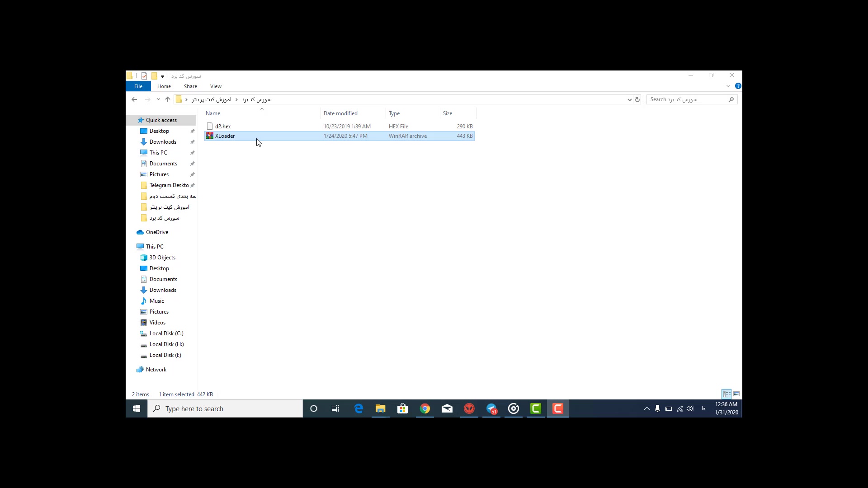
Task: Click the File menu tab
Action: 138,86
